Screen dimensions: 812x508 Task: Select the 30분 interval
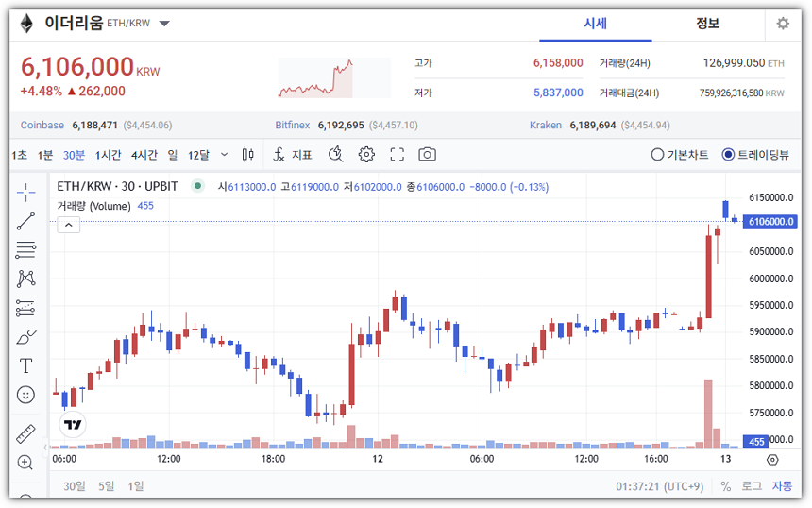(74, 155)
